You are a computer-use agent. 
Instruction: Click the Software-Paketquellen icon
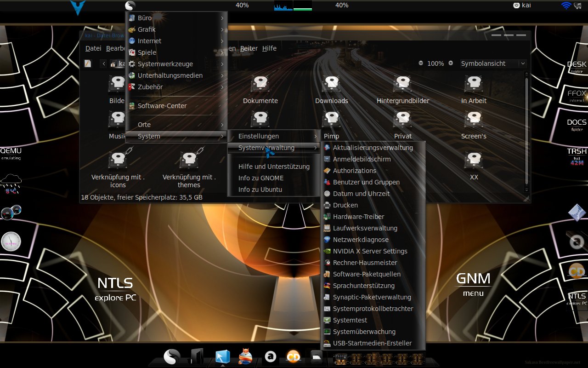(327, 274)
